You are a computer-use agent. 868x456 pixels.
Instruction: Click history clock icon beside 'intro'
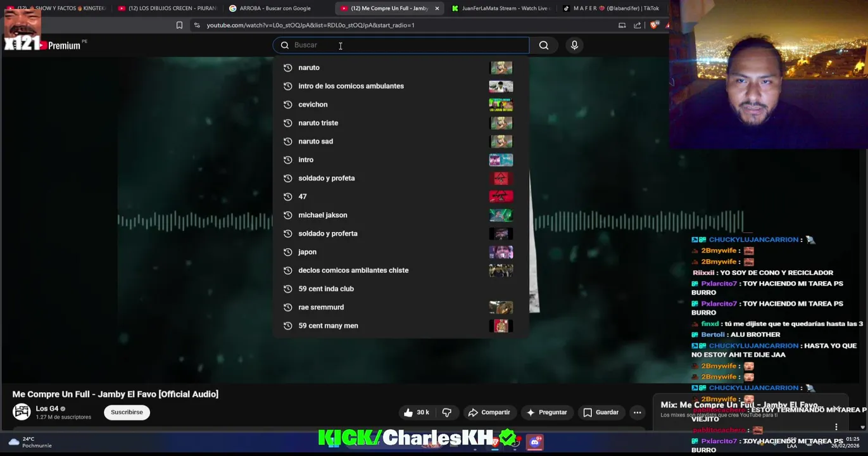click(x=287, y=160)
